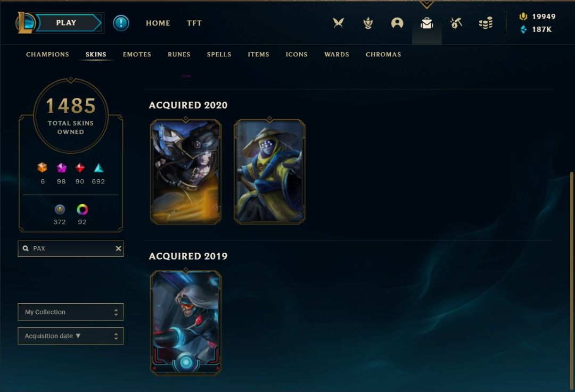Switch to the Champions tab
Image resolution: width=575 pixels, height=392 pixels.
click(47, 54)
